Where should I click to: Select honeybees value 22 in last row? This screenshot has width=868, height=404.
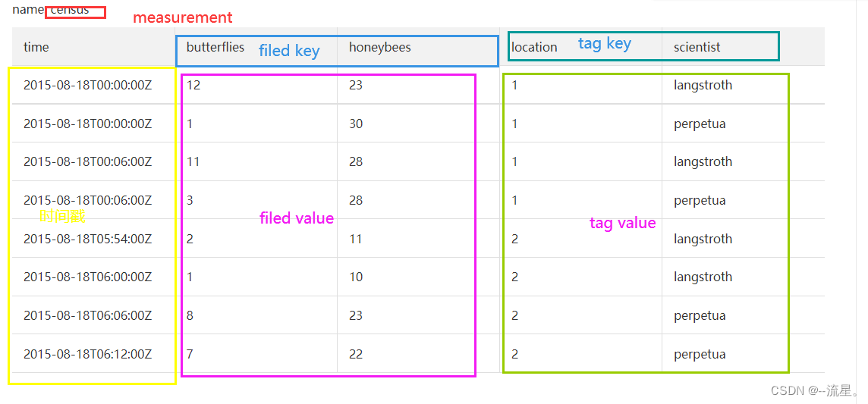[x=356, y=354]
